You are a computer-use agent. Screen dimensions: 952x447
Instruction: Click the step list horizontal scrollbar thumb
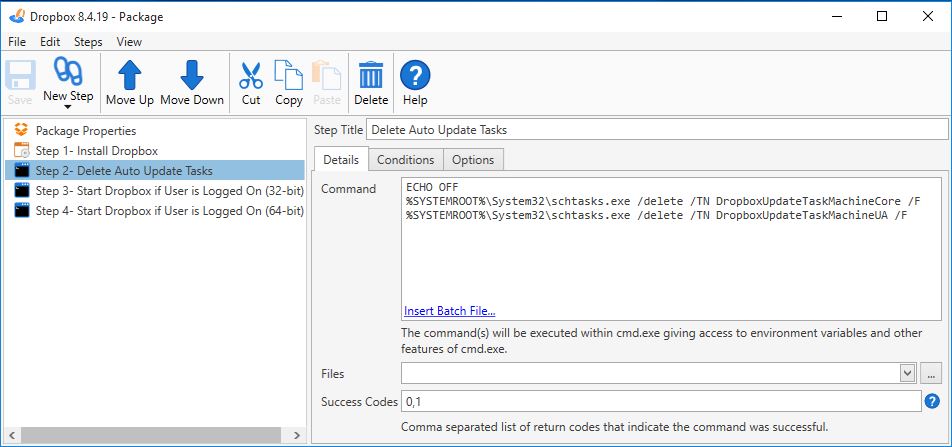150,435
